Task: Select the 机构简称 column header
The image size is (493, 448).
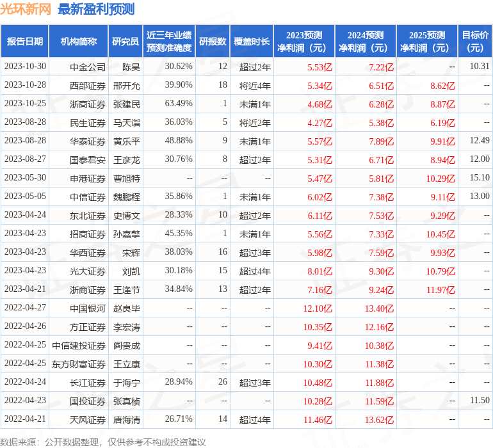Action: point(79,41)
